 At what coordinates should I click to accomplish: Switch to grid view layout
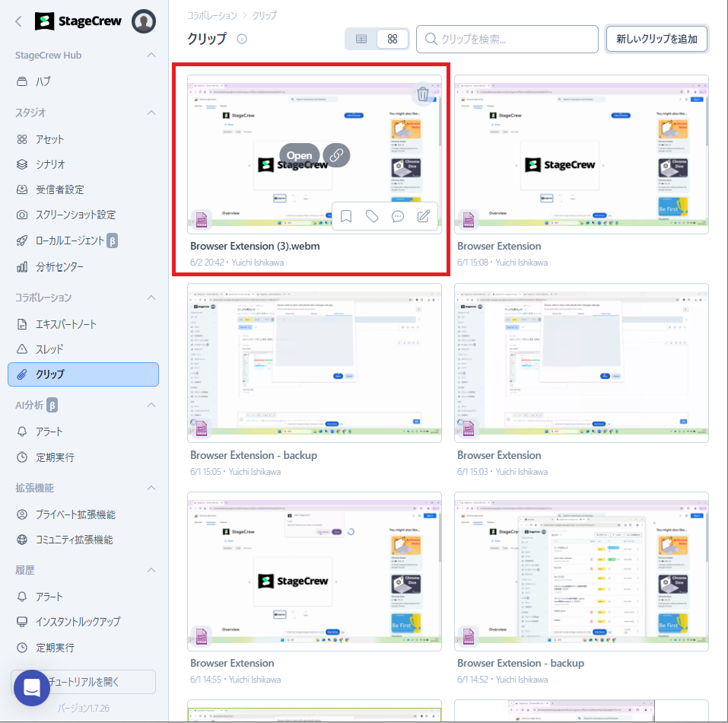393,39
